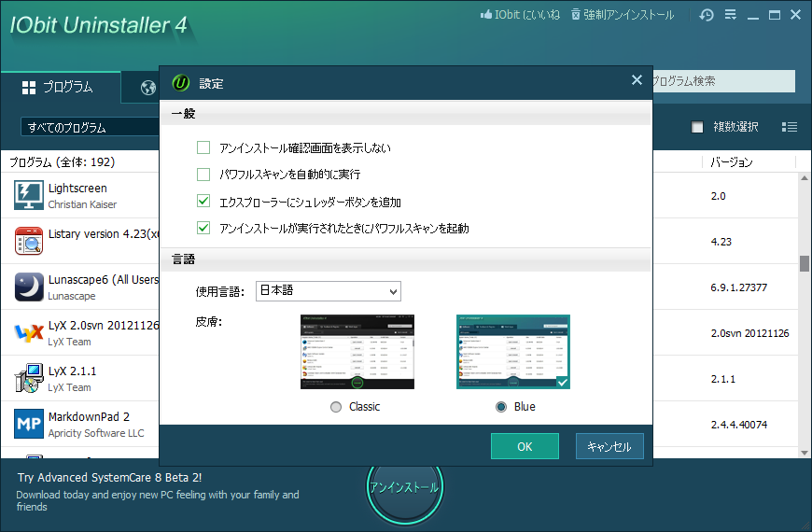812x532 pixels.
Task: Click program name Lightscreen
Action: click(77, 189)
